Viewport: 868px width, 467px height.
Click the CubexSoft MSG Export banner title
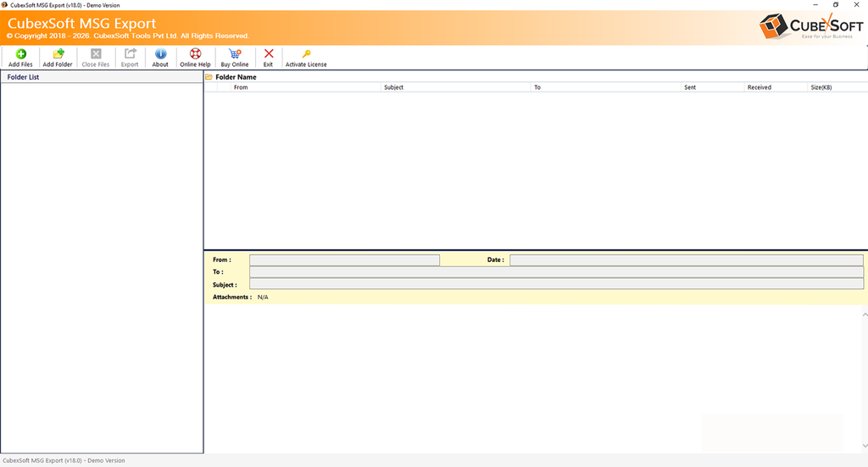[x=82, y=23]
